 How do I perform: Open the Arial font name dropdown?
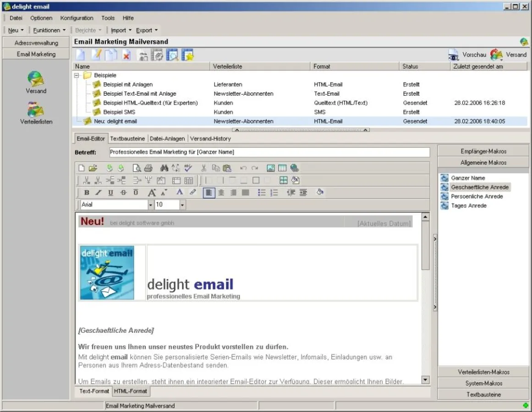tap(150, 205)
